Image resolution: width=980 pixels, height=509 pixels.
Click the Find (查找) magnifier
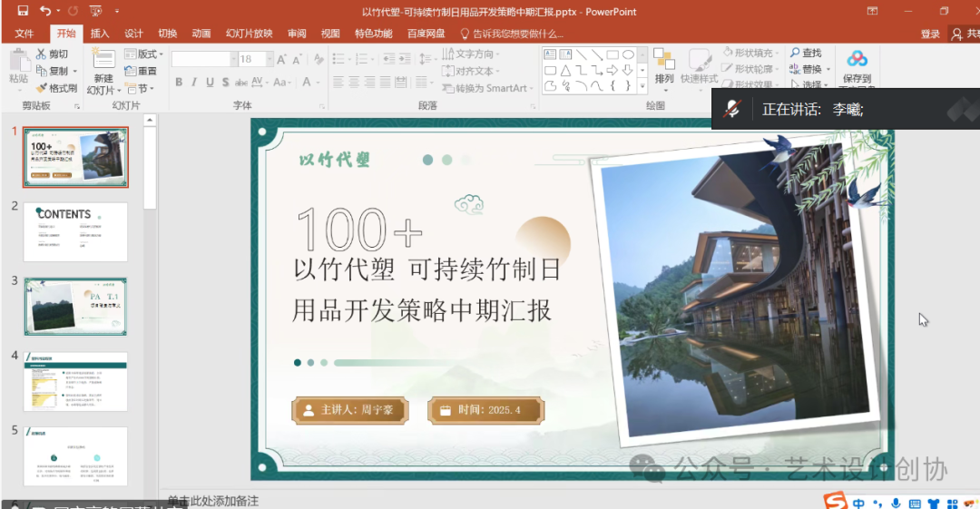pyautogui.click(x=795, y=54)
